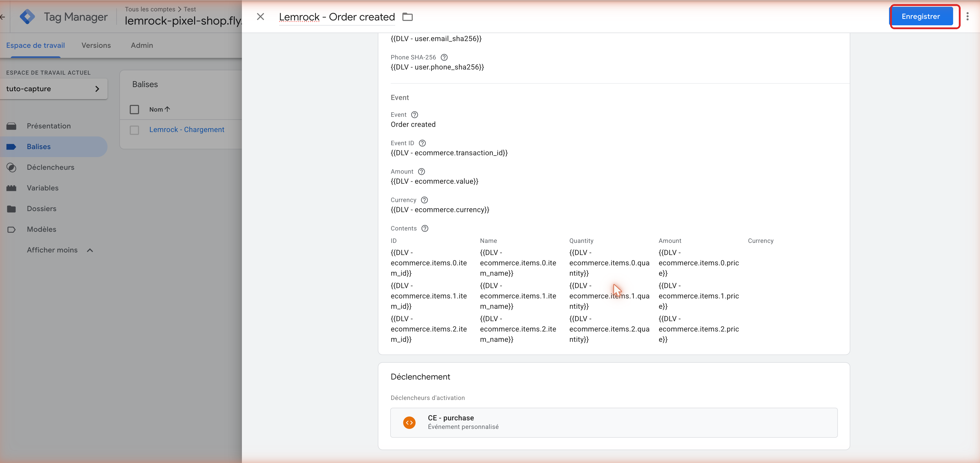Sort tags by Nom column
This screenshot has height=463, width=980.
(159, 110)
